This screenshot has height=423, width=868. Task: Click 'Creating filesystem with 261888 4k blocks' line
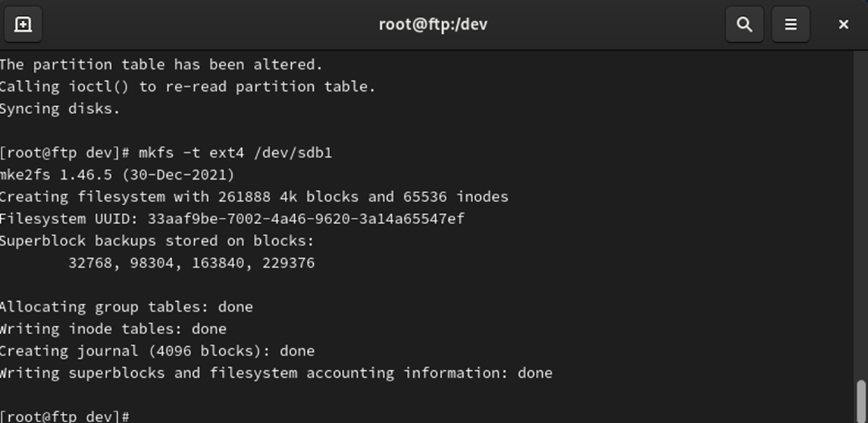tap(254, 197)
